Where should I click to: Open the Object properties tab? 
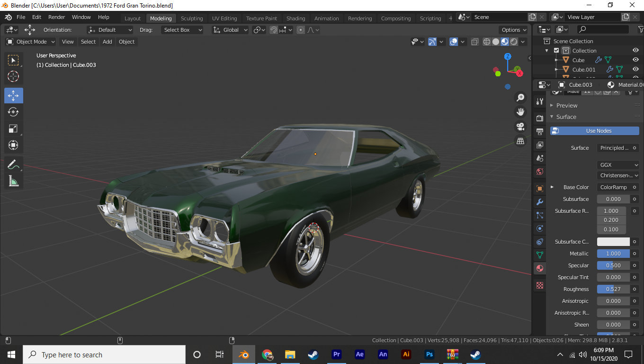click(x=539, y=188)
